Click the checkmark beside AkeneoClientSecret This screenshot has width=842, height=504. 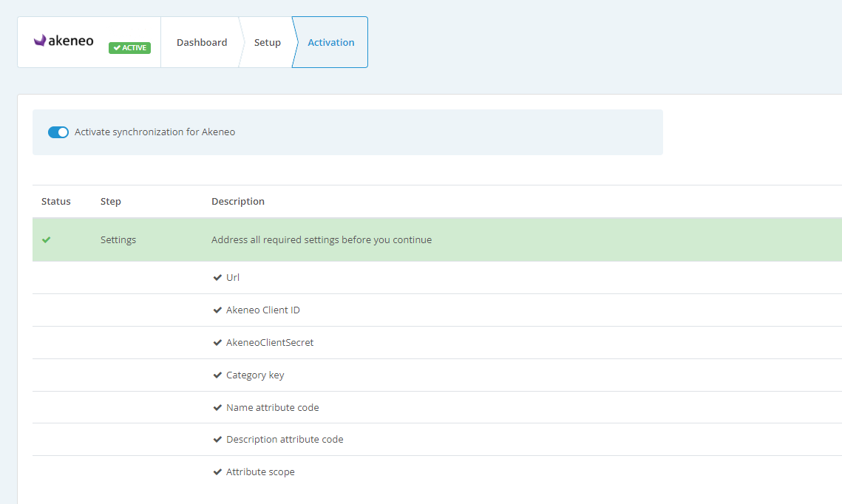(217, 343)
